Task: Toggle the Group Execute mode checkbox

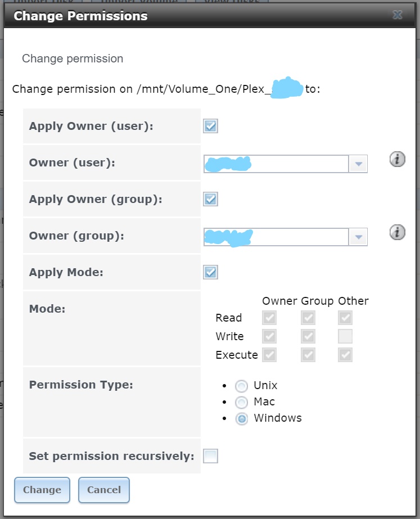Action: point(308,355)
